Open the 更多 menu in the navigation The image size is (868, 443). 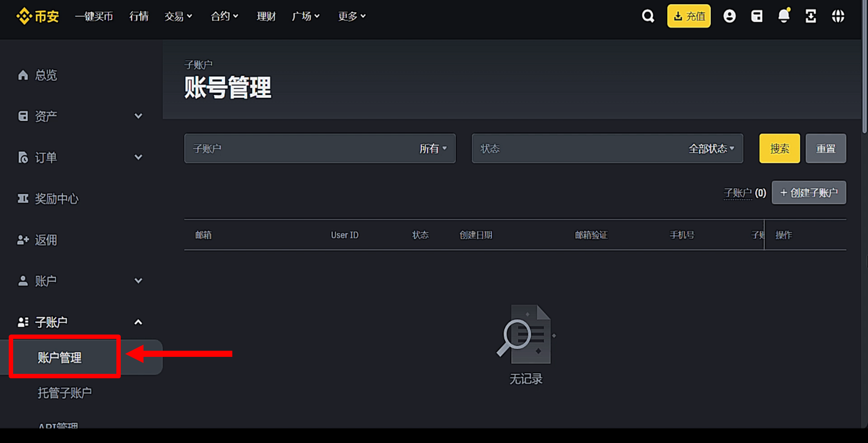(351, 16)
